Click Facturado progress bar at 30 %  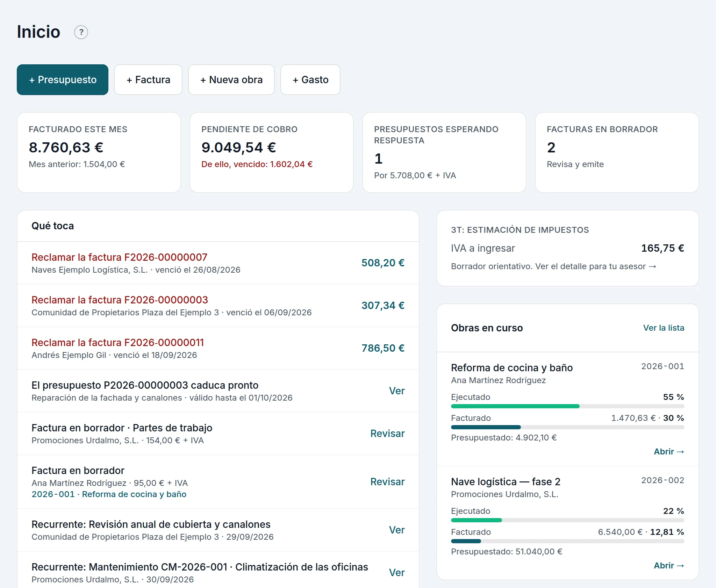pyautogui.click(x=568, y=427)
